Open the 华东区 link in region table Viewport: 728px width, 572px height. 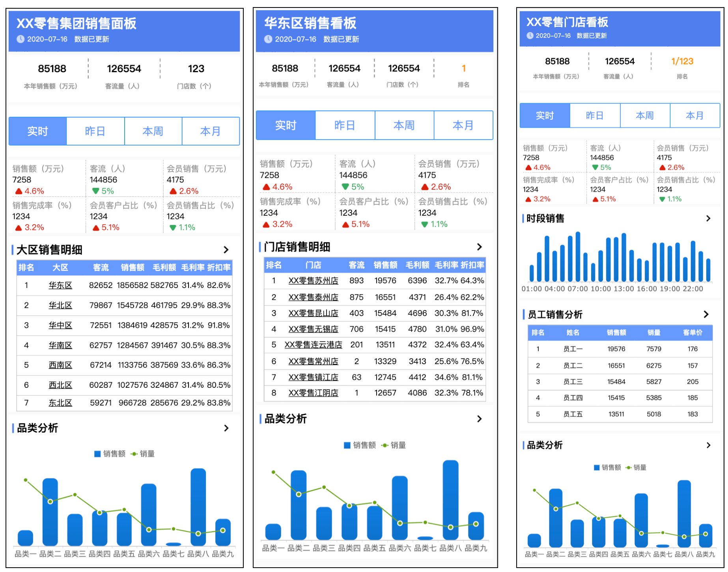(61, 285)
